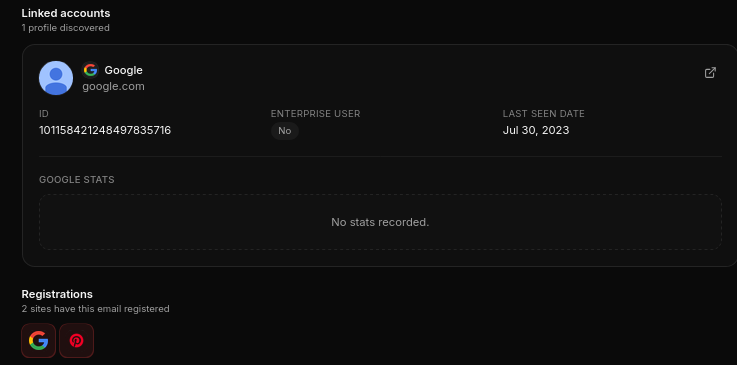Click the ID field label
The width and height of the screenshot is (737, 365).
44,114
